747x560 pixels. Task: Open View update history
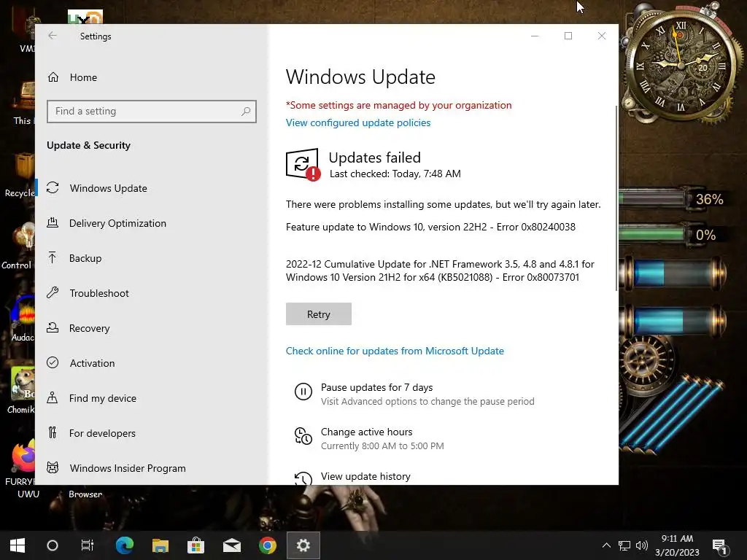click(x=365, y=476)
